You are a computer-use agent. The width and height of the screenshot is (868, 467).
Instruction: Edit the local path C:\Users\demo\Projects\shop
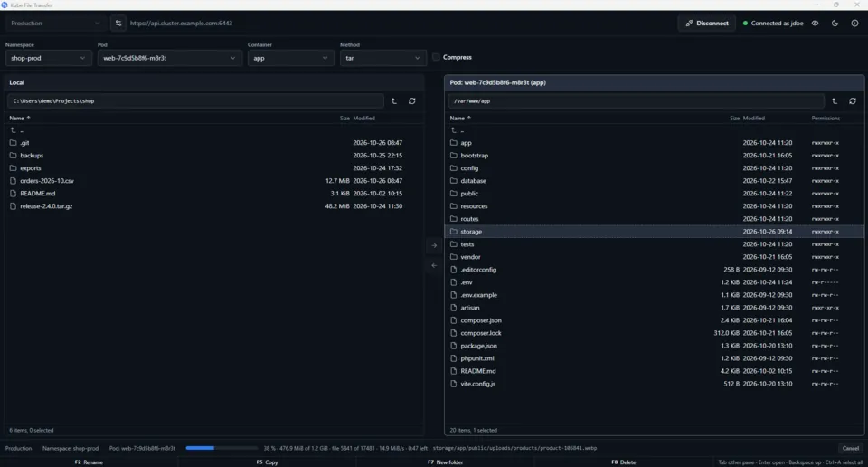pos(195,100)
